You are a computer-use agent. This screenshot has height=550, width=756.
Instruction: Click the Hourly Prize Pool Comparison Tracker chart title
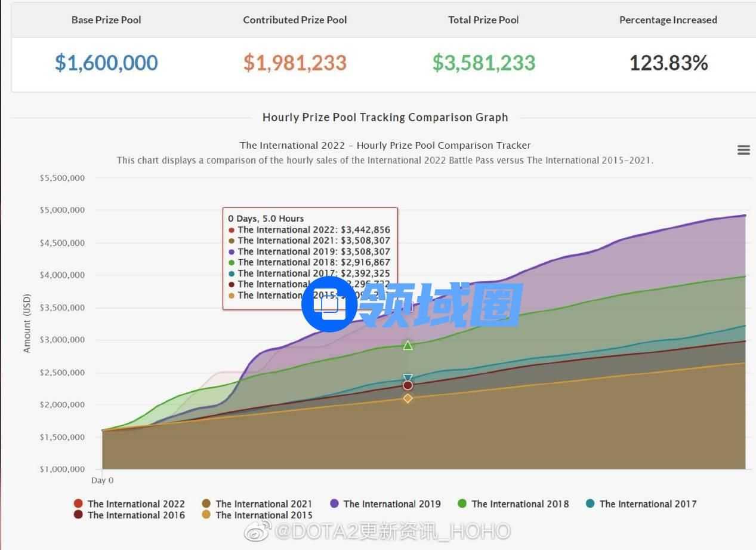click(x=385, y=145)
